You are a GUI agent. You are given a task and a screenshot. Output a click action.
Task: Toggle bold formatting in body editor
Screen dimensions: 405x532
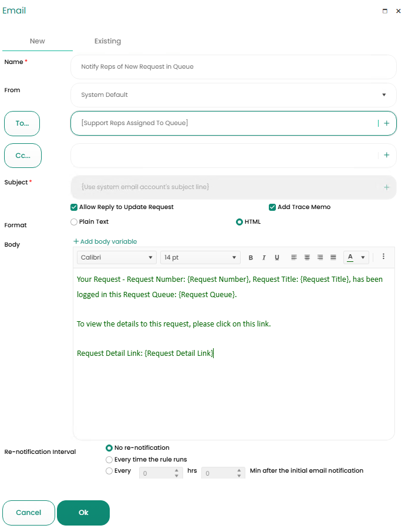click(251, 258)
